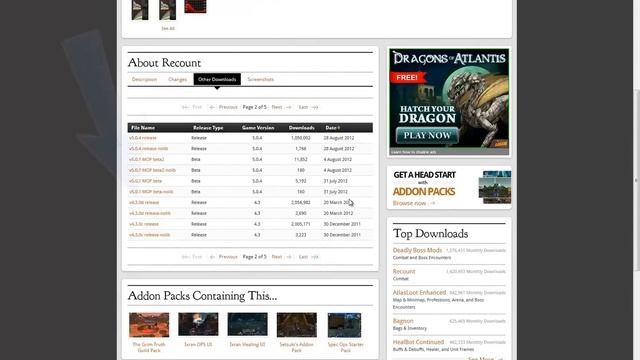
Task: Open Healbot Continued in Top Downloads
Action: [418, 342]
